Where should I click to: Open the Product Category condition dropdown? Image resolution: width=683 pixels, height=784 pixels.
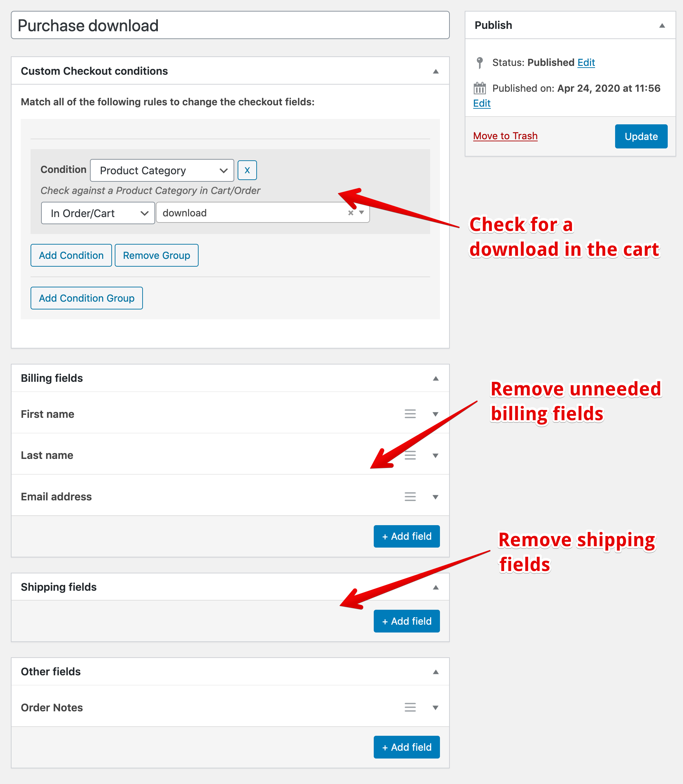point(162,171)
